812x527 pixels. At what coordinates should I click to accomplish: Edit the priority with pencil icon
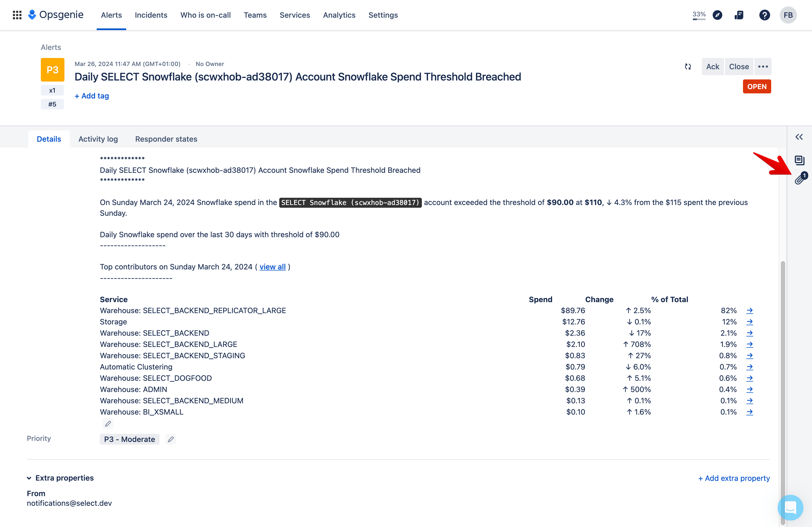coord(171,440)
